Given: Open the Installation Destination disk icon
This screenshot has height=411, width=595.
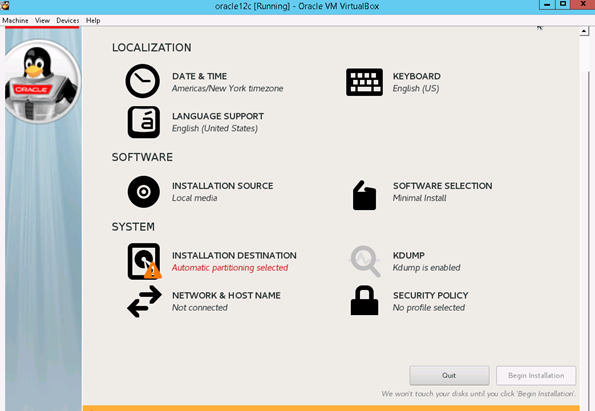Looking at the screenshot, I should pos(144,261).
